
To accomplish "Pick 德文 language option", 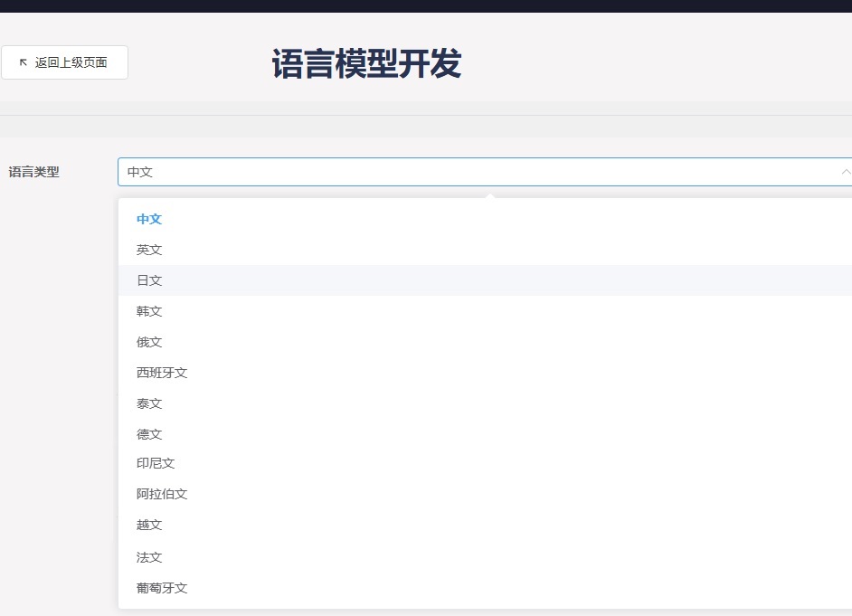I will pos(149,434).
